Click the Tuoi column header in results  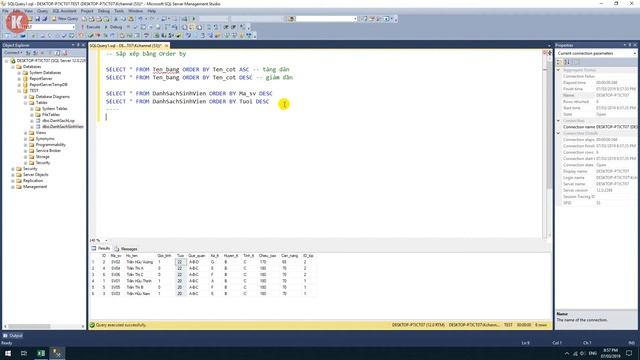coord(180,256)
